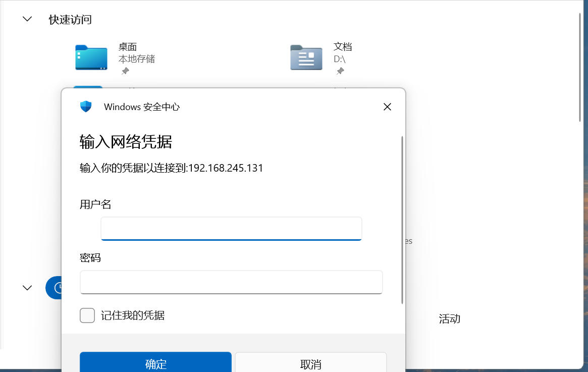Collapse the 快速访问 section chevron
588x372 pixels.
coord(27,19)
